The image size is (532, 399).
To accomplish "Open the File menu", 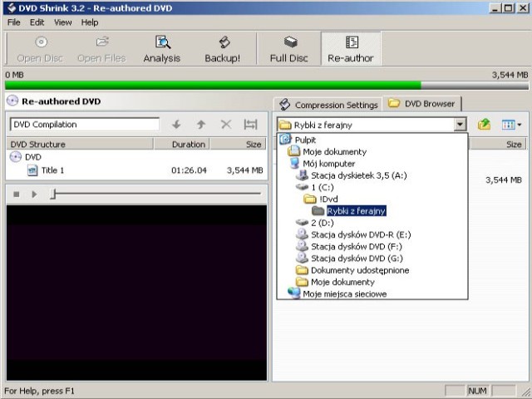I will pos(14,22).
